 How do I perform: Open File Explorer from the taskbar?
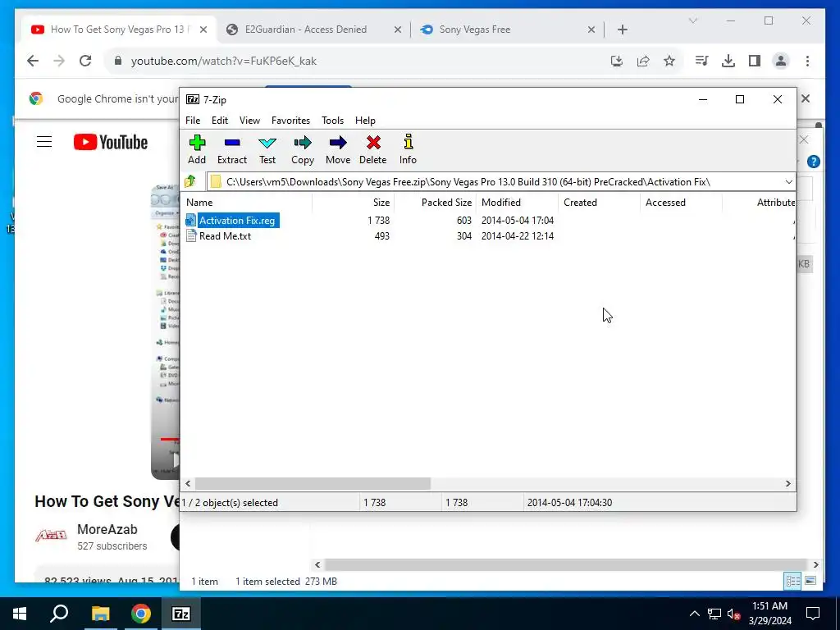100,614
